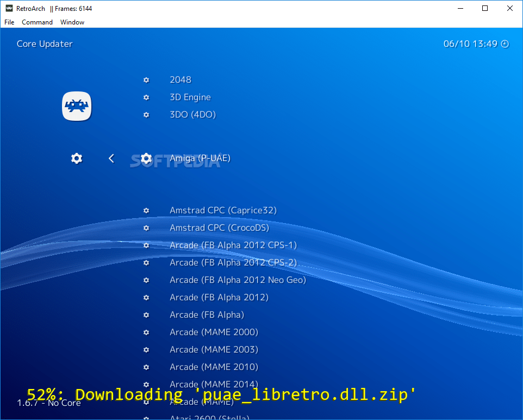Select Arcade (MAME 2003) core
This screenshot has height=420, width=523.
click(214, 350)
